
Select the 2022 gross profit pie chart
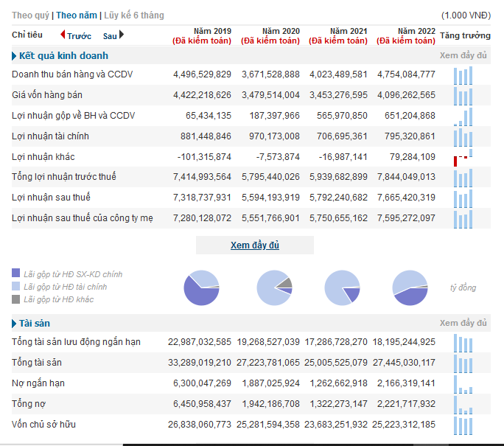[x=410, y=288]
